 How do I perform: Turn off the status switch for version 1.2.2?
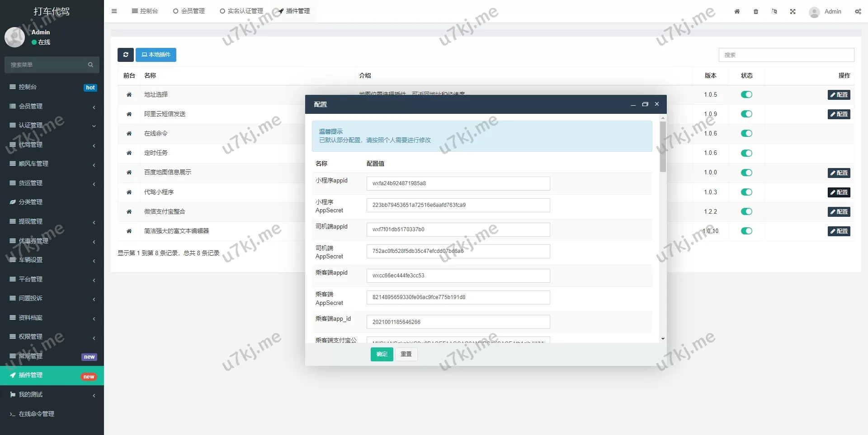[746, 212]
